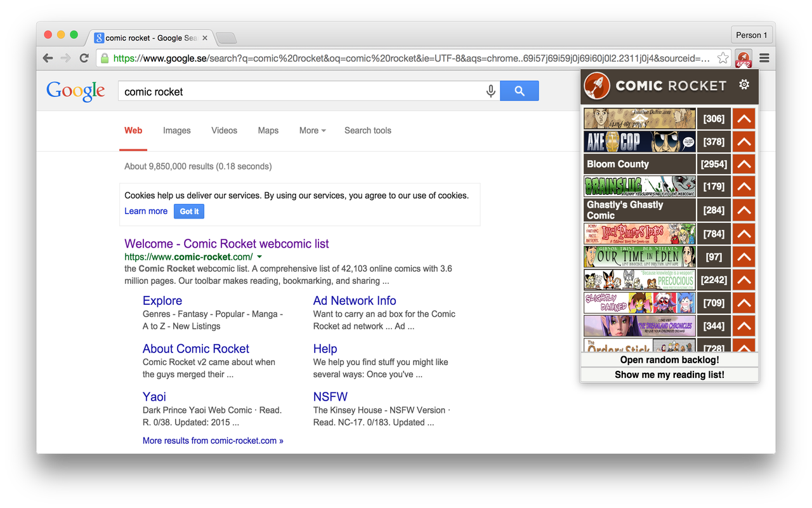Reload the page
The image size is (812, 508).
pyautogui.click(x=84, y=58)
